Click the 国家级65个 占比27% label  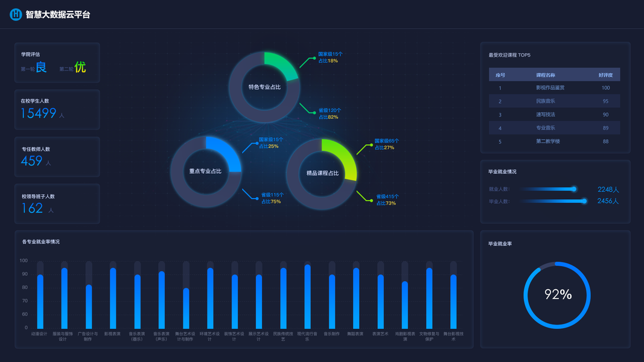(x=386, y=144)
